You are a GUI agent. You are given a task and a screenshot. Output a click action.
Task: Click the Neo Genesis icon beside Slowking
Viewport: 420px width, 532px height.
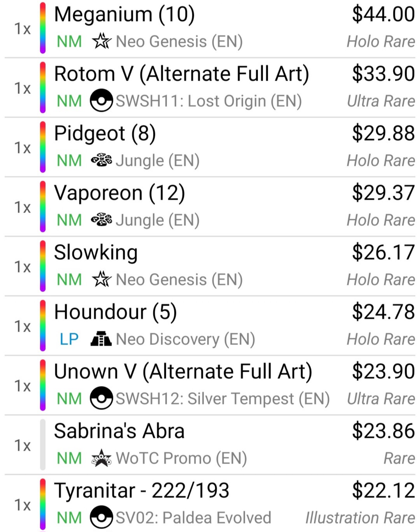click(101, 279)
